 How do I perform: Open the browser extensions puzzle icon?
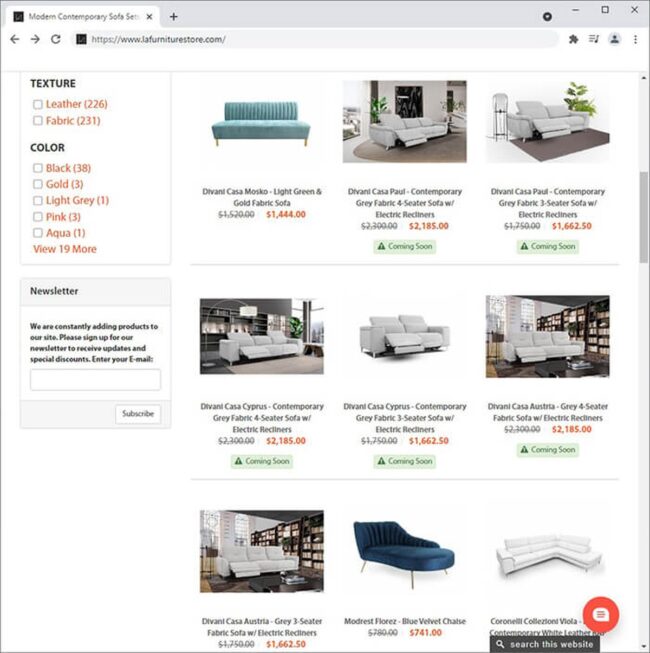pos(573,39)
